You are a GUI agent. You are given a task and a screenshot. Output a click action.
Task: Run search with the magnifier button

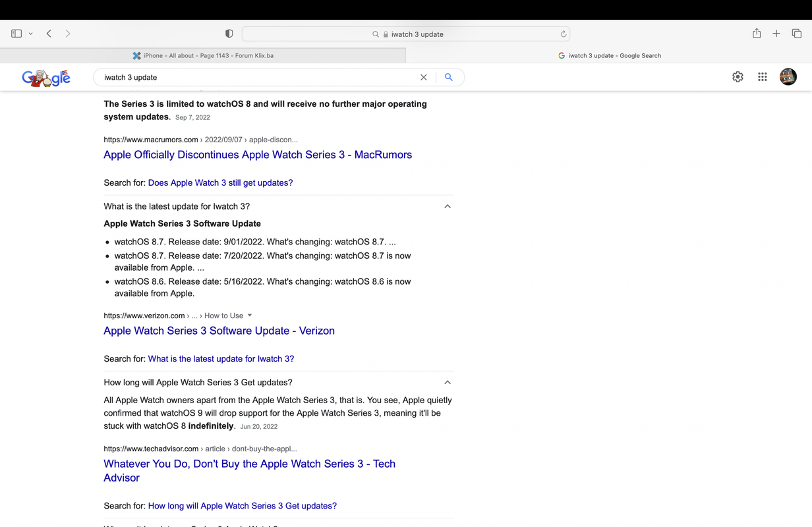click(x=449, y=77)
